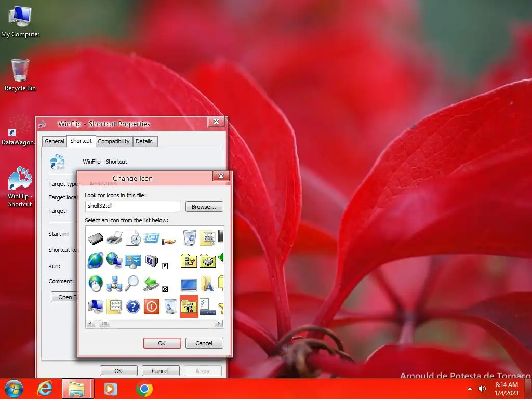
Task: Select the networked computers icon
Action: [x=114, y=284]
